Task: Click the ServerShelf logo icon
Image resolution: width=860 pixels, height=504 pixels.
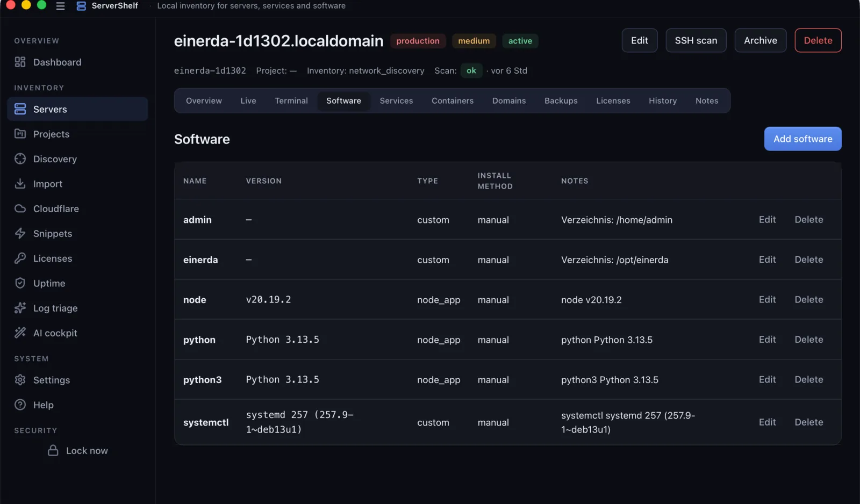Action: pos(81,6)
